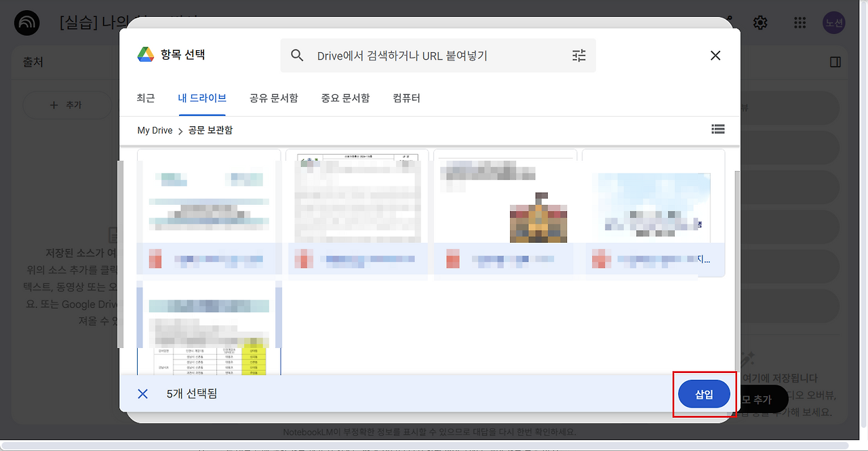868x451 pixels.
Task: Click the 출처 panel heading
Action: tap(33, 62)
